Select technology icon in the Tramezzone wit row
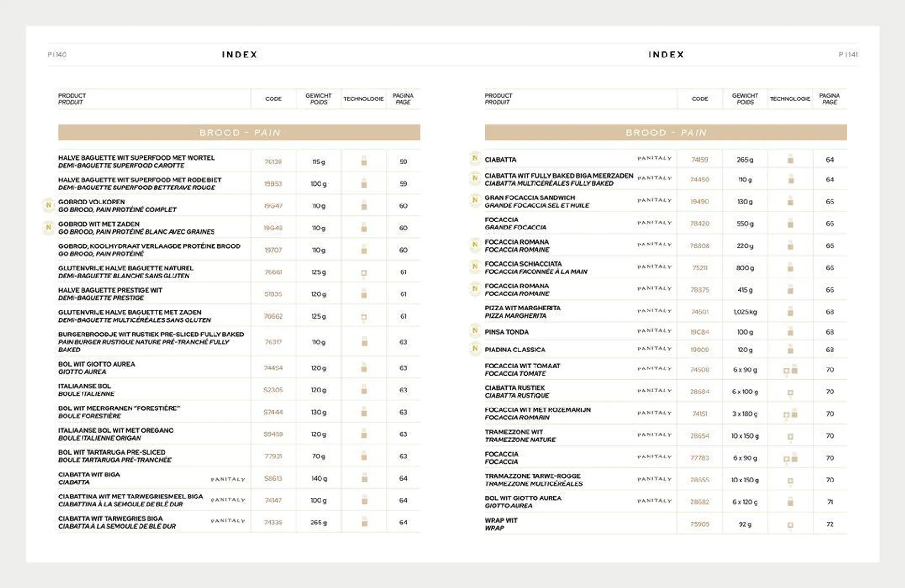The image size is (905, 588). point(790,437)
